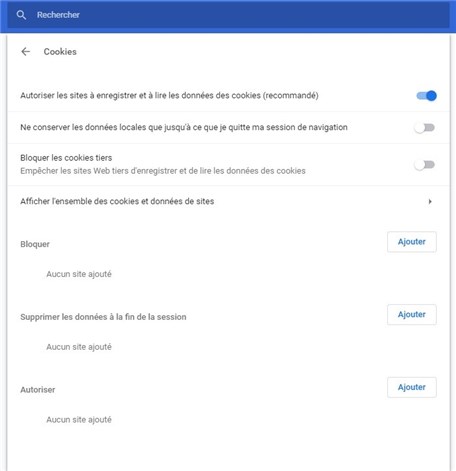Expand arrow for Afficher l'ensemble des cookies
The image size is (456, 471).
(430, 201)
